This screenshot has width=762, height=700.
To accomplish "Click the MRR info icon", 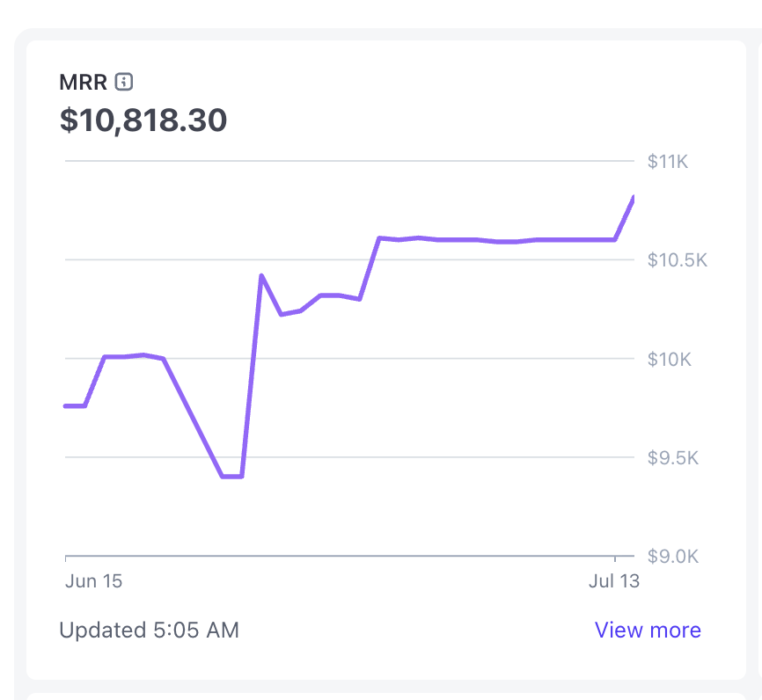I will pyautogui.click(x=124, y=82).
